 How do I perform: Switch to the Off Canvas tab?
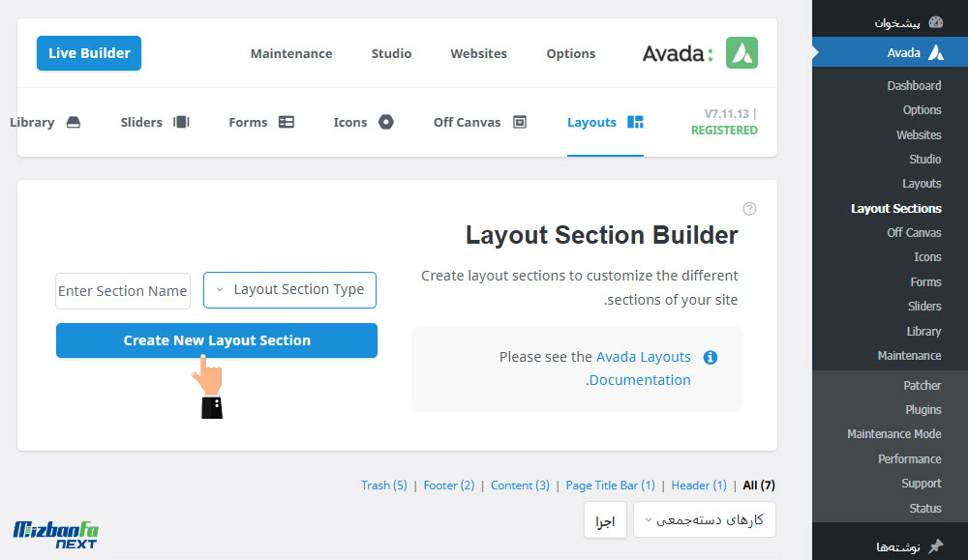point(480,122)
